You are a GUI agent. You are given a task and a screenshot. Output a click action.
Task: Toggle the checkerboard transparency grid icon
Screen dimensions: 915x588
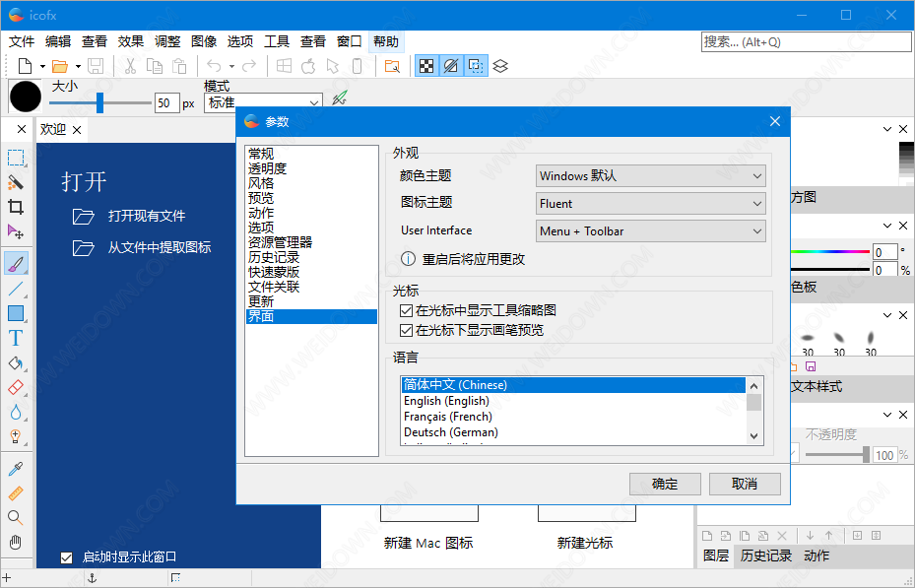click(427, 66)
